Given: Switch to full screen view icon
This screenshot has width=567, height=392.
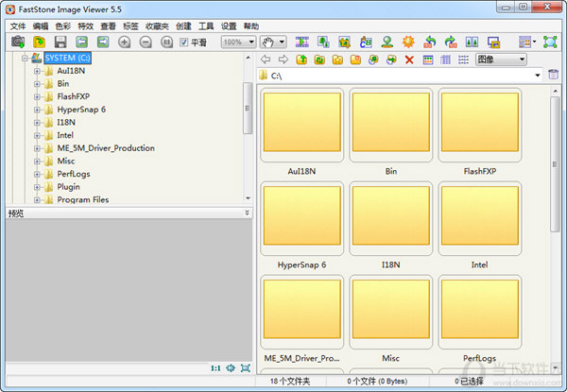Looking at the screenshot, I should (550, 42).
